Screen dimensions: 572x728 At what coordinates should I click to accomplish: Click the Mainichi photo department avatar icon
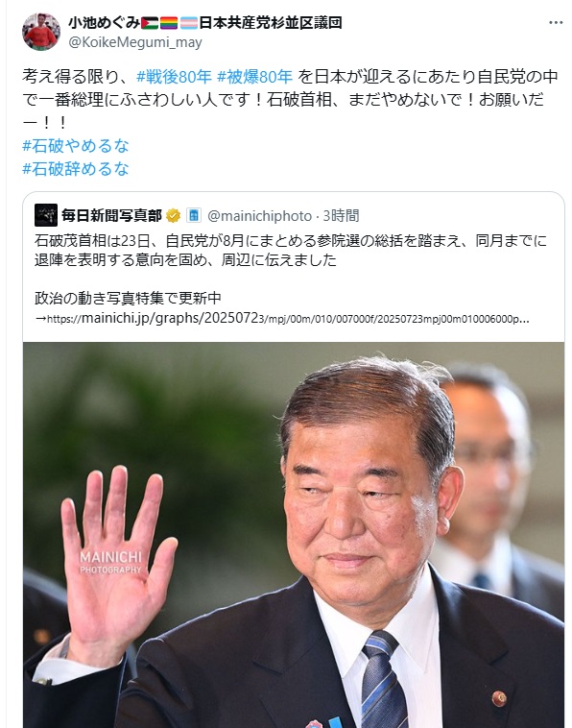click(46, 215)
